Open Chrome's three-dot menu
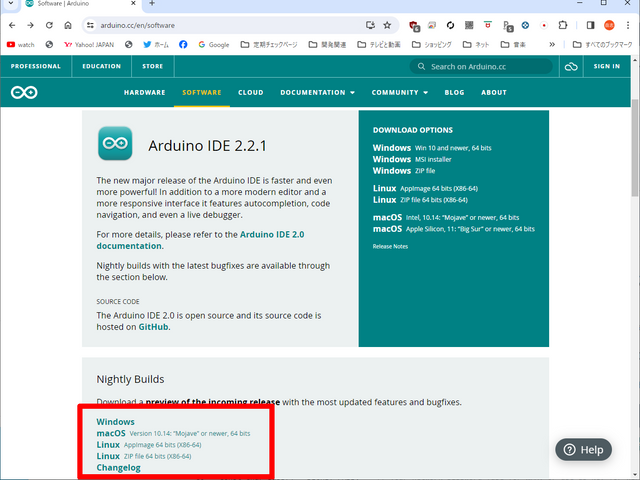Image resolution: width=640 pixels, height=480 pixels. coord(628,25)
